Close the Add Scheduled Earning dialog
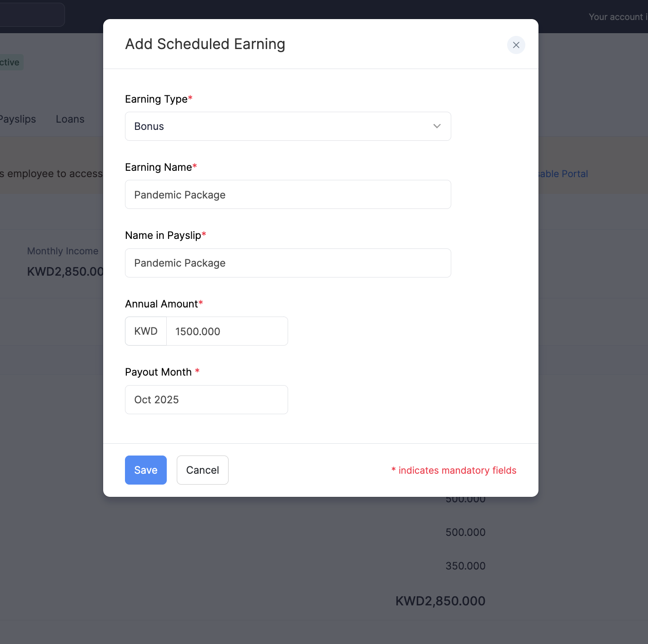 coord(516,45)
